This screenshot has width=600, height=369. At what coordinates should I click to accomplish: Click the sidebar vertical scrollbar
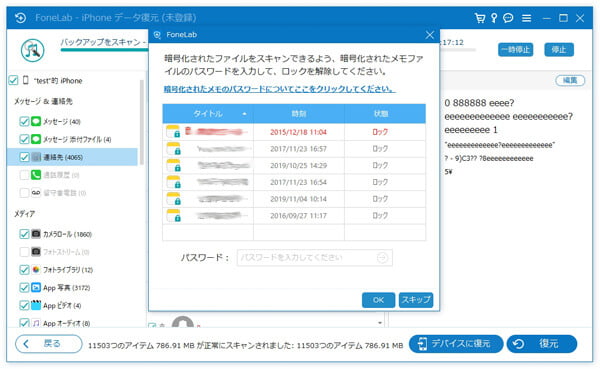point(142,122)
